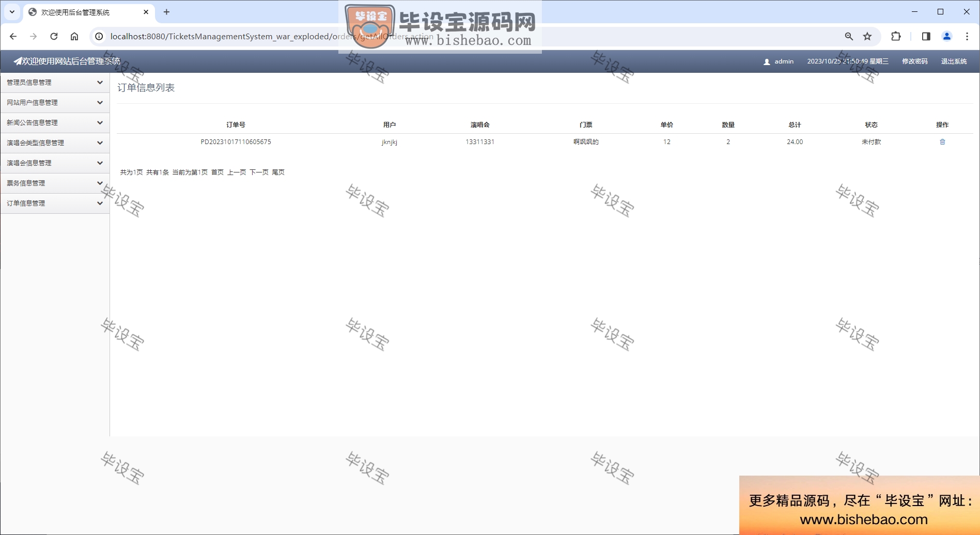Click user cell jknjkj
This screenshot has height=535, width=980.
[390, 142]
